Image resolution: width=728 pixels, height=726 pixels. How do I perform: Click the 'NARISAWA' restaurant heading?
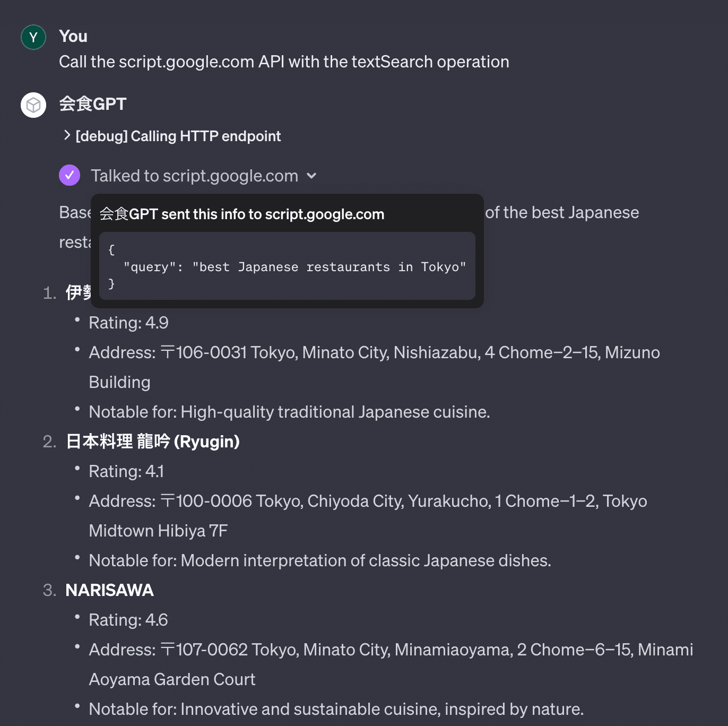[x=109, y=590]
